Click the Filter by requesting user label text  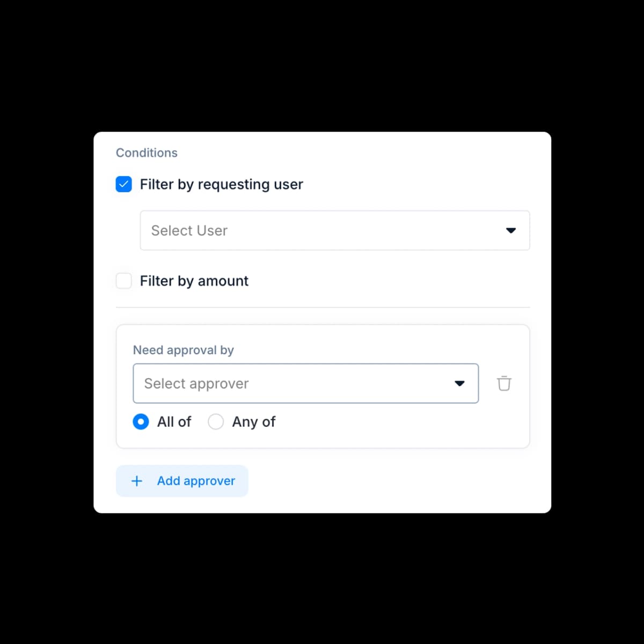pos(221,184)
